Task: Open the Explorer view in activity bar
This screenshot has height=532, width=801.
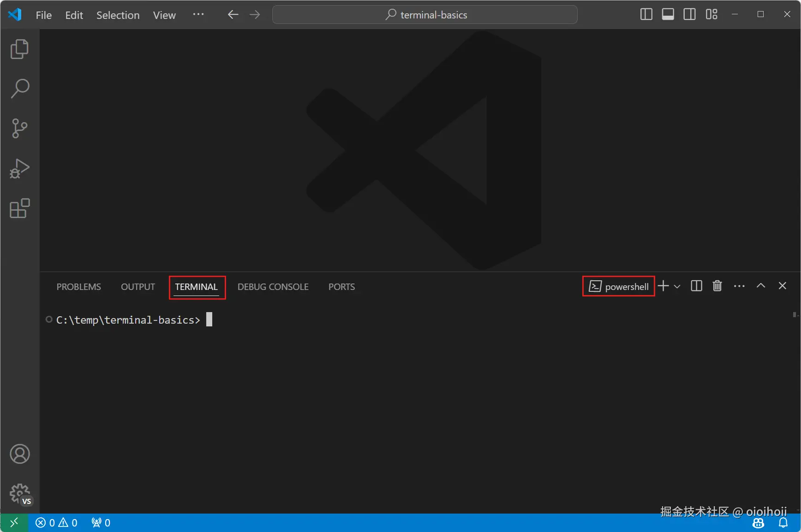Action: [19, 49]
